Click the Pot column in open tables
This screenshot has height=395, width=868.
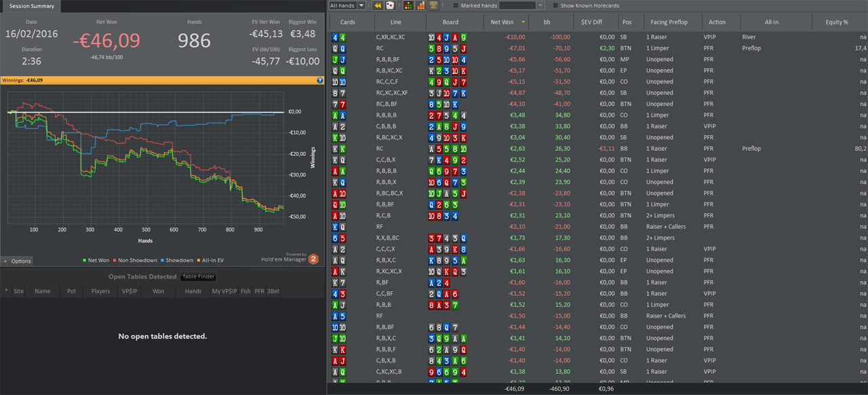pos(71,291)
